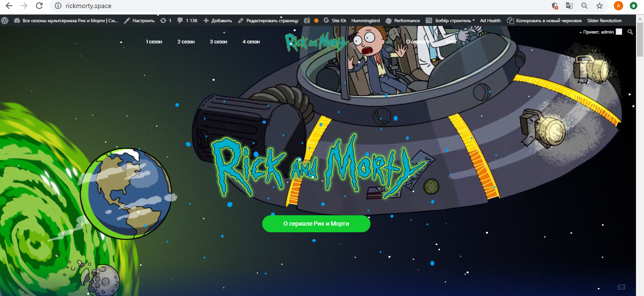Reload the page with refresh icon
Screen dimensions: 644x296
39,6
